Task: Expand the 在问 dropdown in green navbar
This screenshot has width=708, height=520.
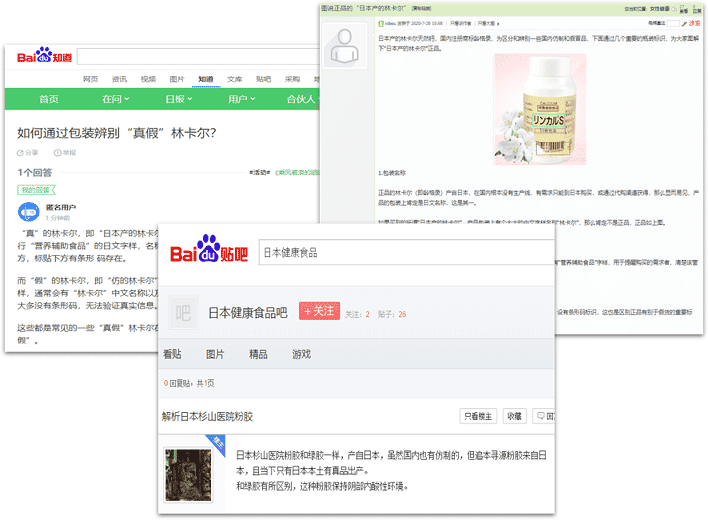Action: click(x=116, y=100)
